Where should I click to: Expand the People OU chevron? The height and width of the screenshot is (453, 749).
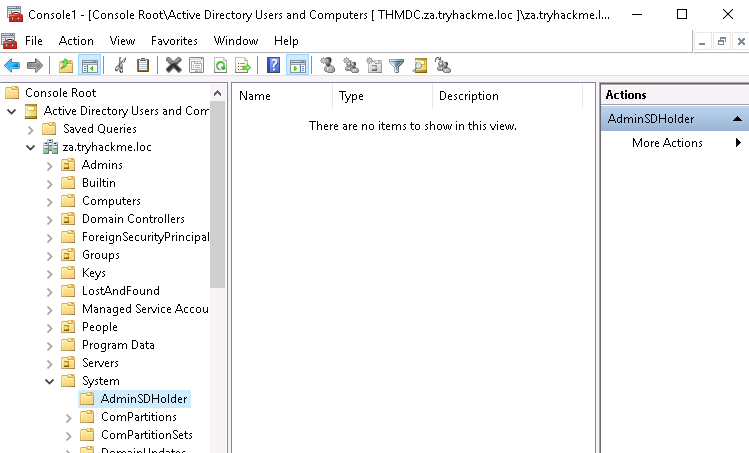[x=49, y=328]
